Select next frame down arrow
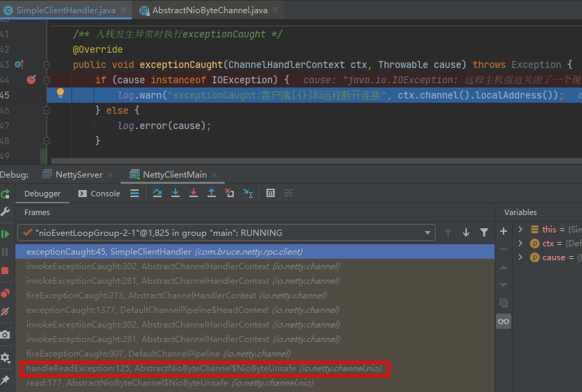The width and height of the screenshot is (582, 392). point(466,232)
